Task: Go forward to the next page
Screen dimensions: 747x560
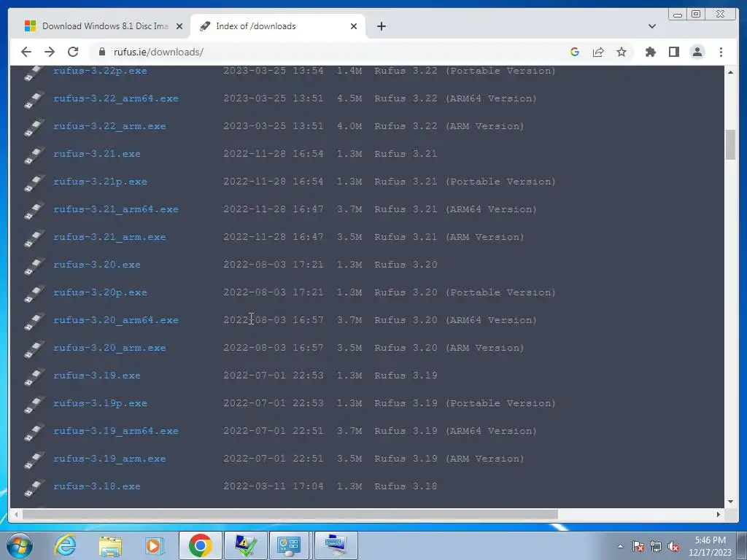Action: click(x=50, y=52)
